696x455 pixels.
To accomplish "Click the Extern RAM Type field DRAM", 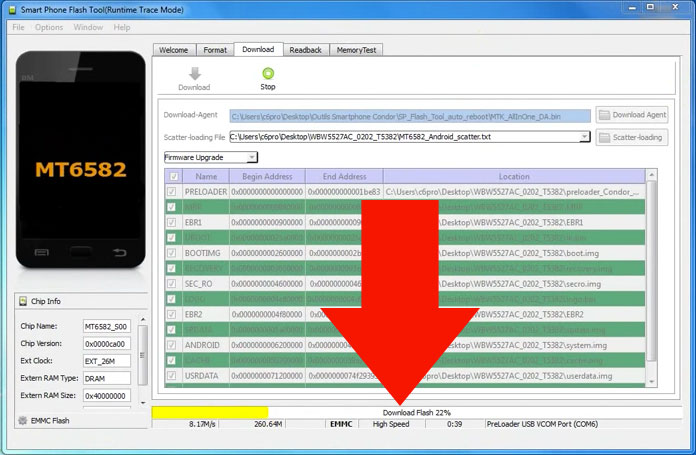I will point(107,378).
